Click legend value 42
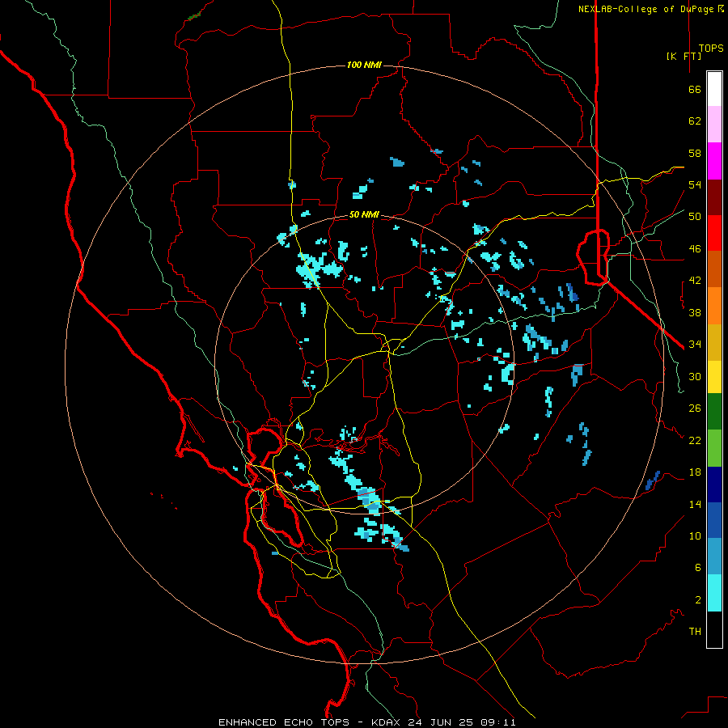This screenshot has width=728, height=728. (695, 281)
